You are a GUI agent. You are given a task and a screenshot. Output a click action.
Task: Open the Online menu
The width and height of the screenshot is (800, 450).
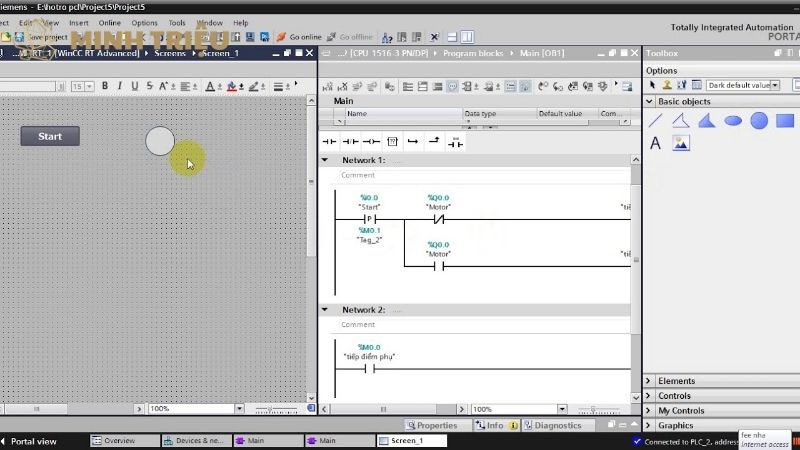pos(109,22)
